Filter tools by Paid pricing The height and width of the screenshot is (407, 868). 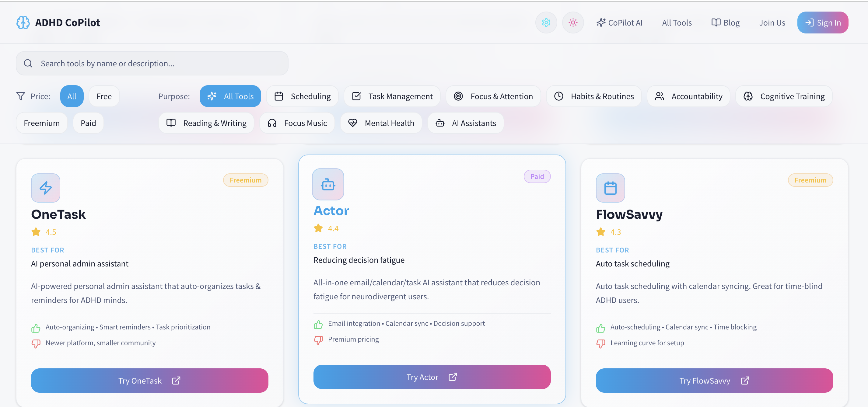click(x=88, y=123)
